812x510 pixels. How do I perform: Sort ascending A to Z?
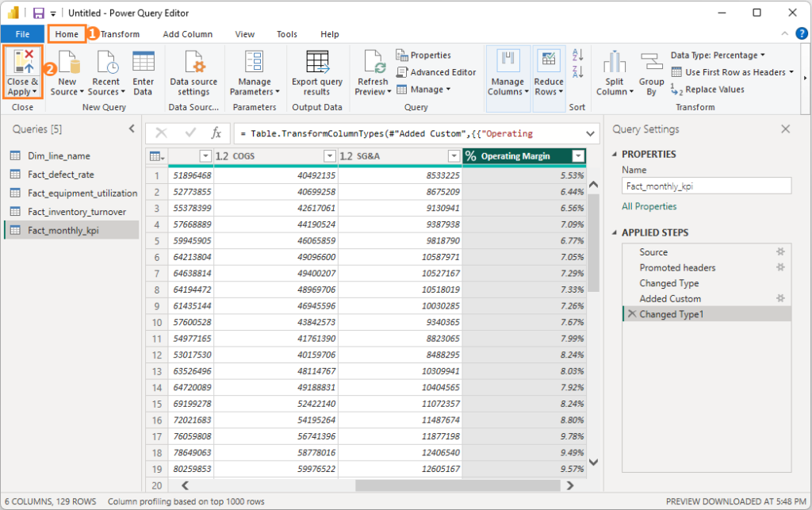578,55
